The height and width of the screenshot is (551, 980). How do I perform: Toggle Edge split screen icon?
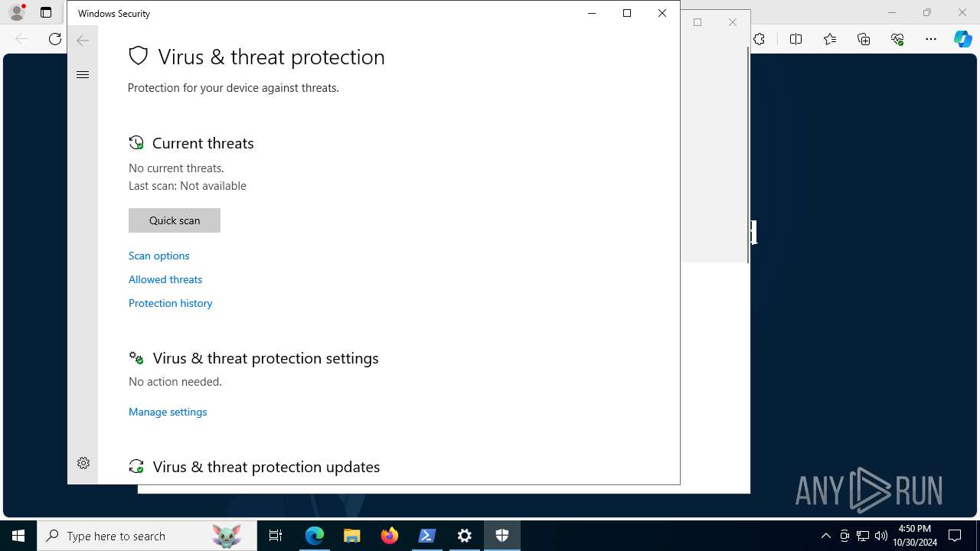coord(796,39)
